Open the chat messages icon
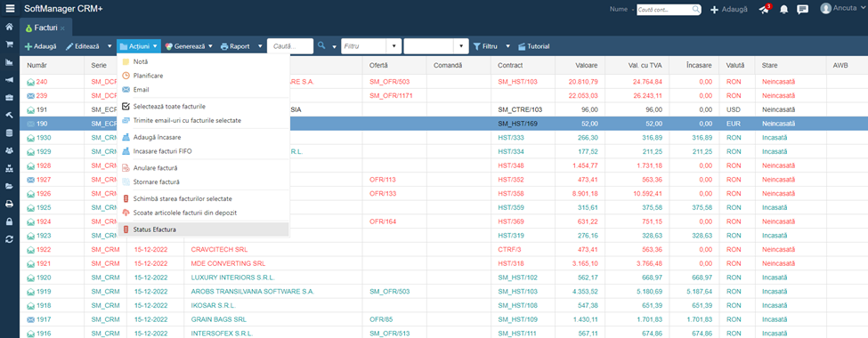This screenshot has height=338, width=868. (x=802, y=10)
